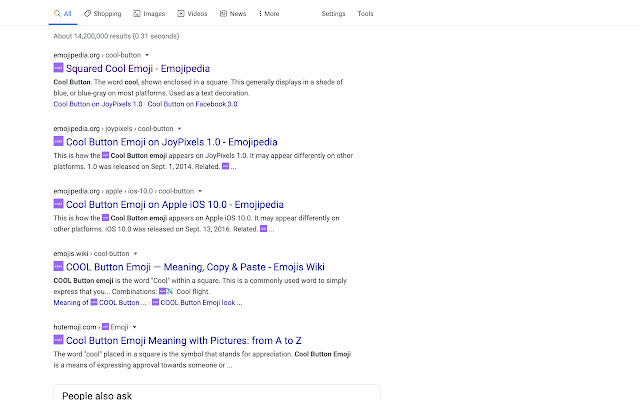This screenshot has height=400, width=640.
Task: Switch to the Images tab
Action: click(149, 13)
